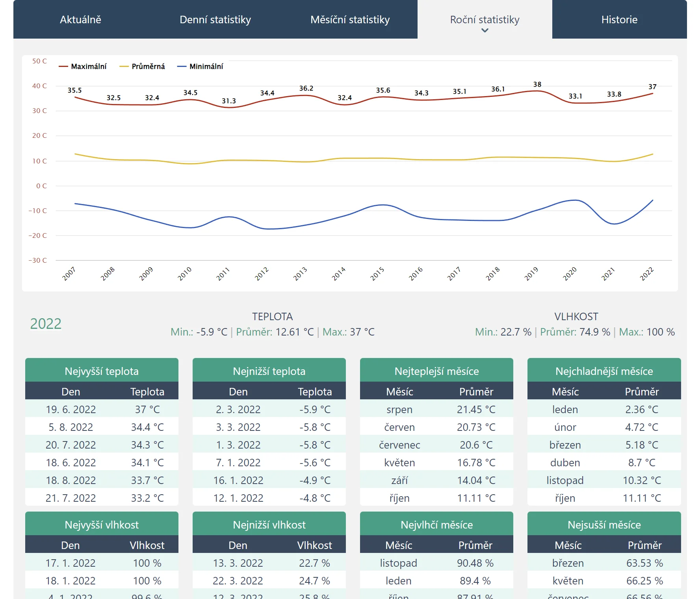
Task: Select the Nejteplejší měsíce header
Action: 436,371
